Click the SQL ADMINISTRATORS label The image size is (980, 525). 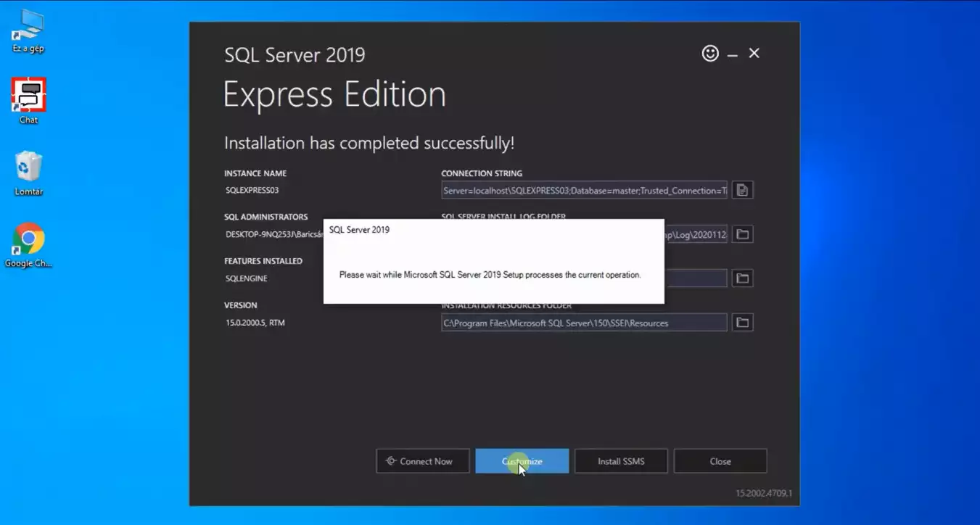point(266,217)
